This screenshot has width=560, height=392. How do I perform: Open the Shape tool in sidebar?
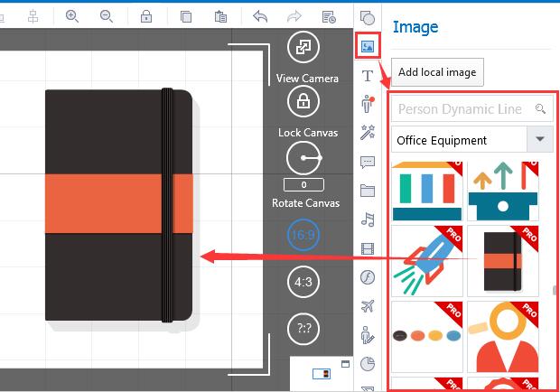pos(368,18)
